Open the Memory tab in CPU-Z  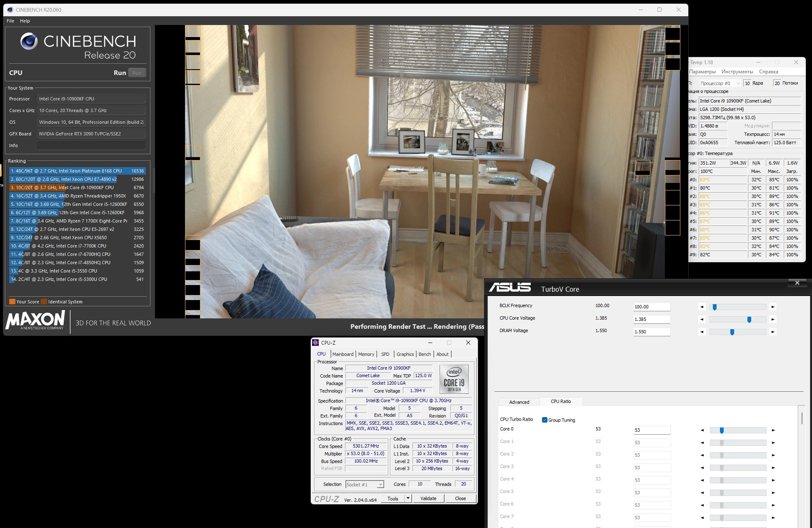[366, 354]
